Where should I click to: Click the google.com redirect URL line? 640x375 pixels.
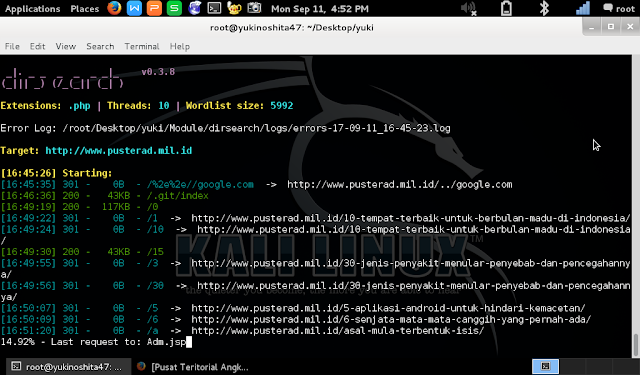256,184
